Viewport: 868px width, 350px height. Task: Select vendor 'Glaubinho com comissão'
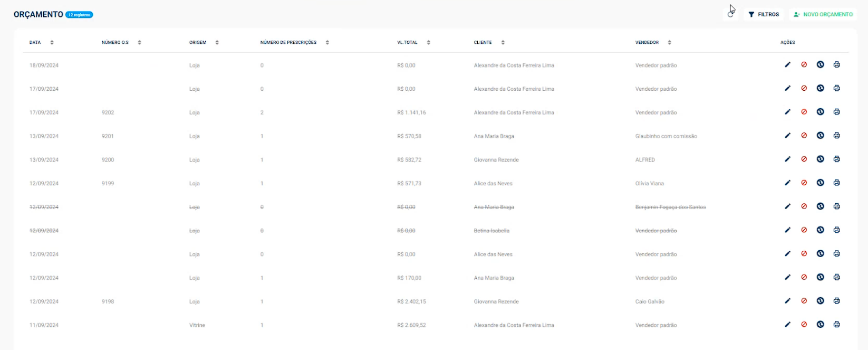(x=666, y=136)
